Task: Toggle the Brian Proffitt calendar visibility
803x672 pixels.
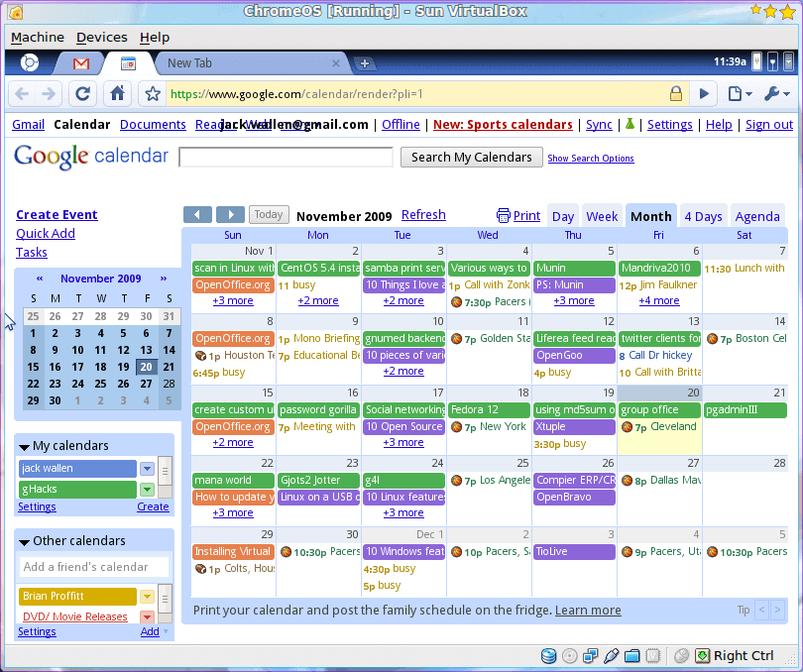Action: 78,597
